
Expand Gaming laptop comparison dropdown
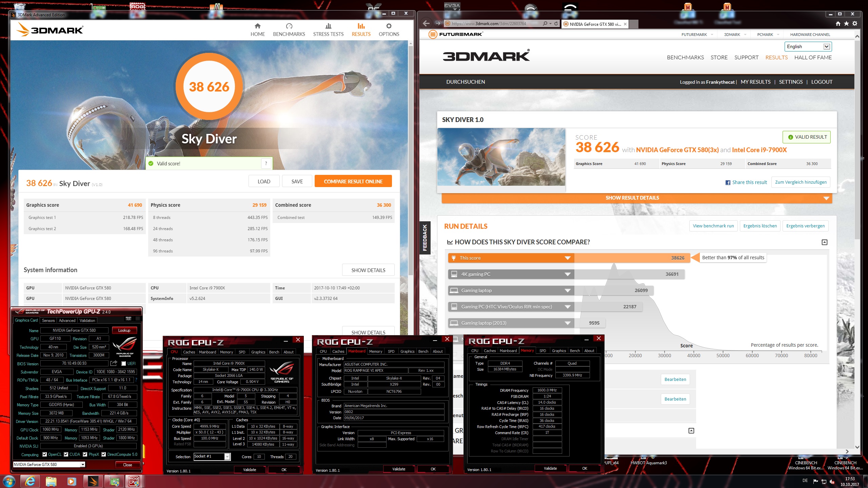tap(568, 290)
